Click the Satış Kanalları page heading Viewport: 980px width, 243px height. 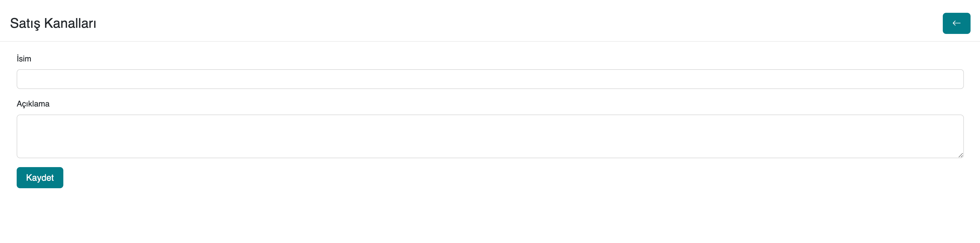click(x=53, y=23)
